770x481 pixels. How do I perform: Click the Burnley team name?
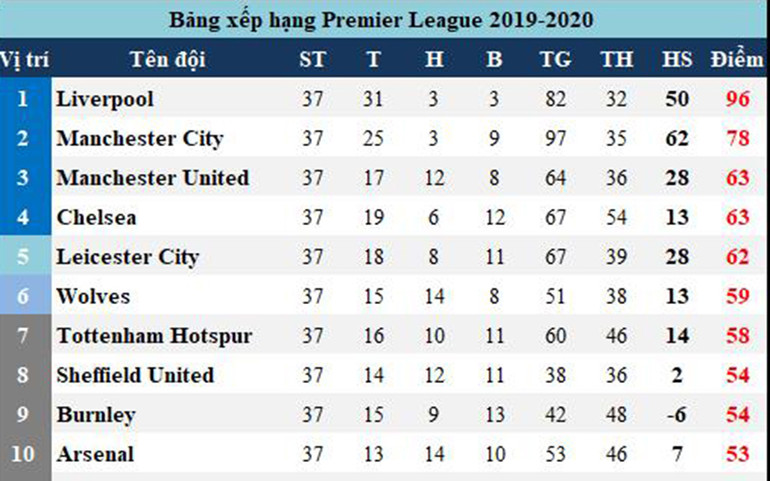96,415
